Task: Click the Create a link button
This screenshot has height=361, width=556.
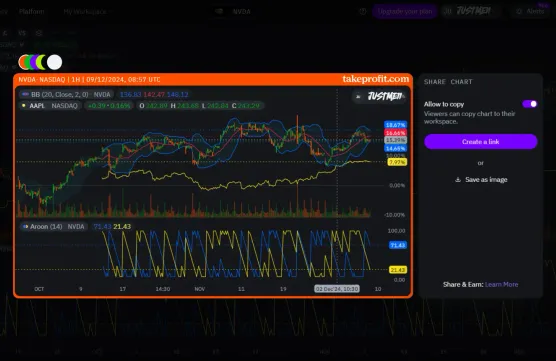Action: click(x=480, y=141)
